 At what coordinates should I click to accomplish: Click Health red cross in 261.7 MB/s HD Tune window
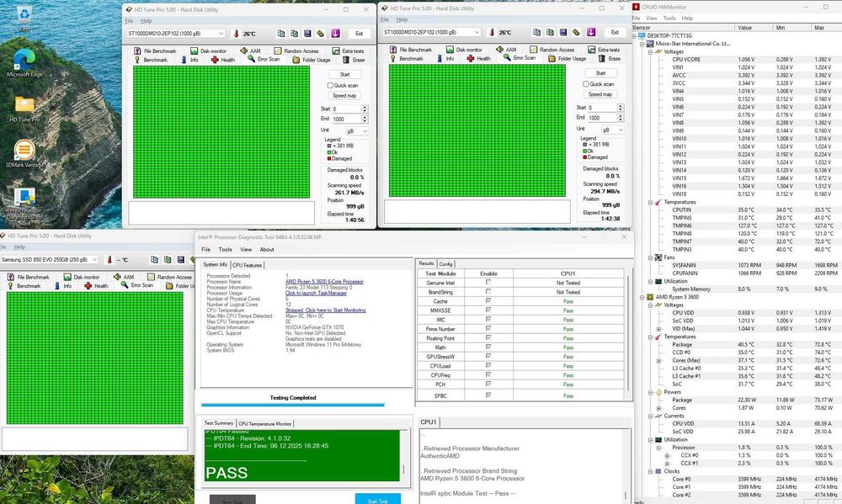click(215, 60)
